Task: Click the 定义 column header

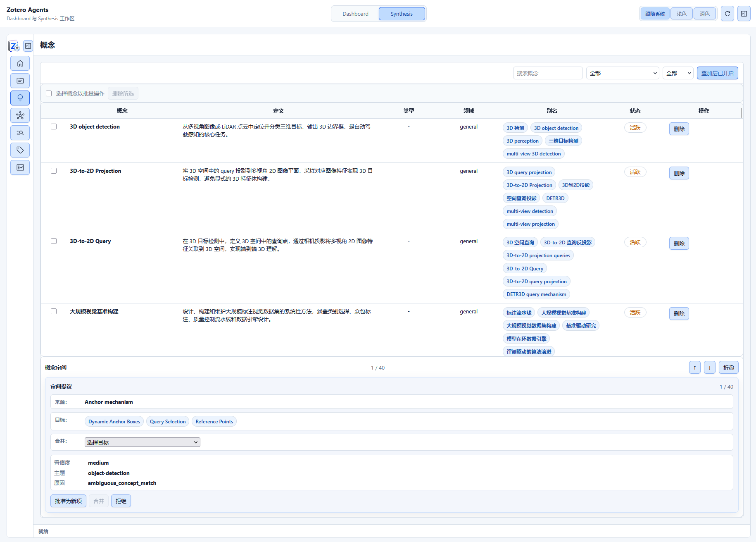Action: [278, 111]
